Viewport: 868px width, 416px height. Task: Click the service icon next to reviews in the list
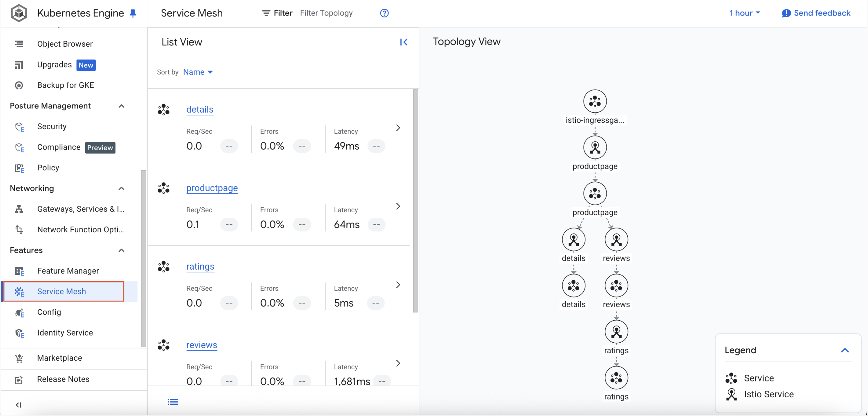tap(164, 345)
